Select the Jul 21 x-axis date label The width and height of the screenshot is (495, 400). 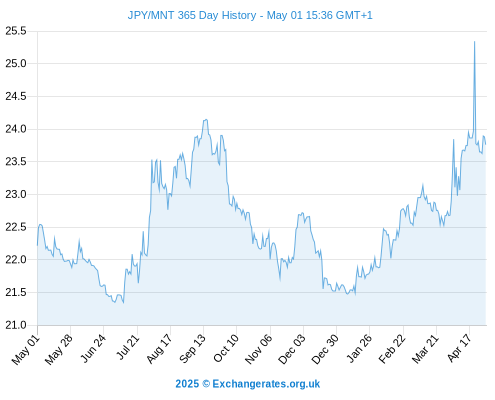(x=127, y=348)
